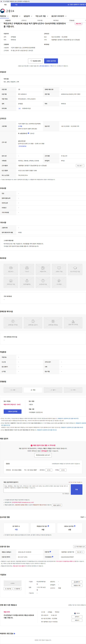Expand the 직업 능력 개발 menu

[x=42, y=16]
